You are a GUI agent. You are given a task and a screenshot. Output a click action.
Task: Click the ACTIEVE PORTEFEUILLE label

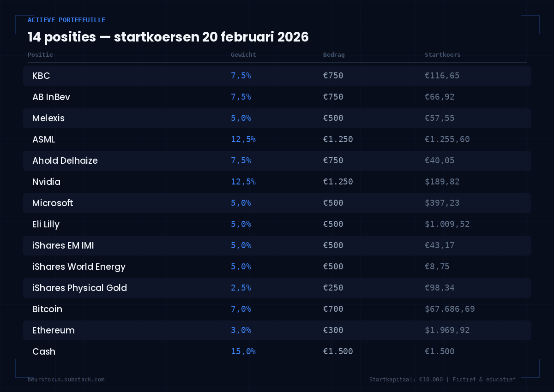tap(66, 20)
